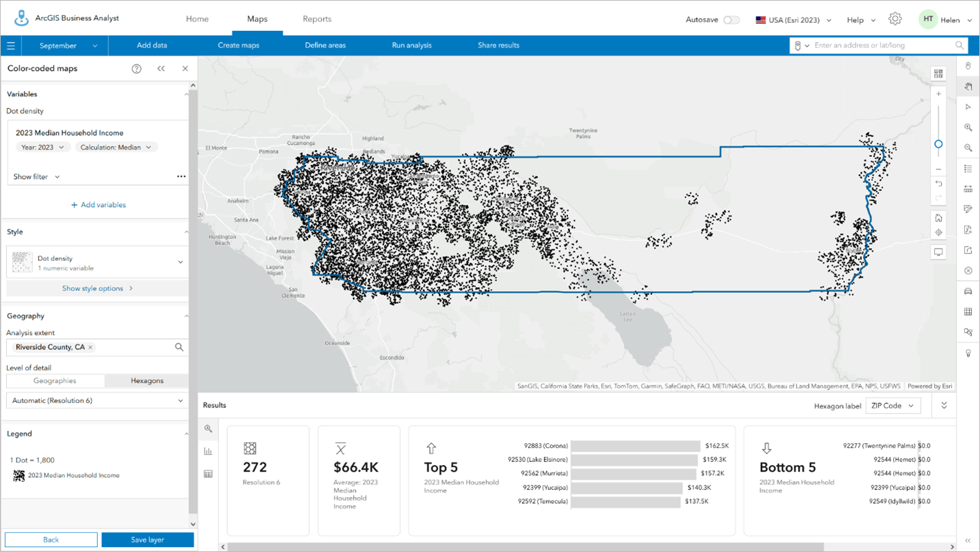Click the Undo arrow on the map

(938, 184)
